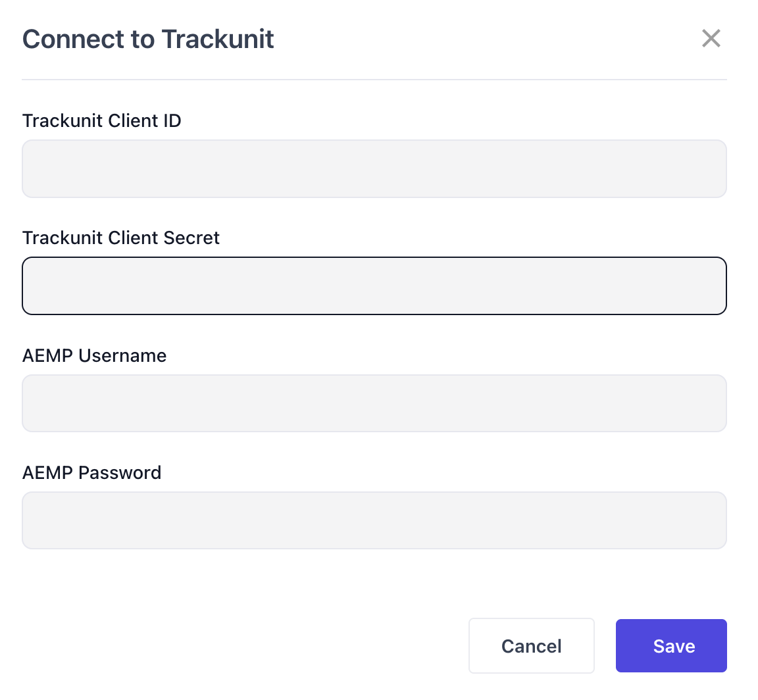Click the Connect to Trackunit heading
Viewport: 758px width, 700px height.
click(x=148, y=39)
